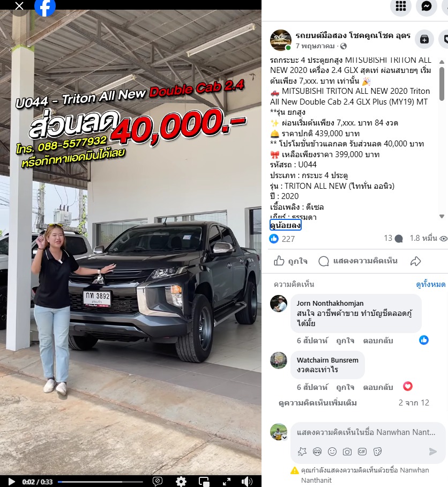Open the GIF picker in comment box

pyautogui.click(x=362, y=451)
